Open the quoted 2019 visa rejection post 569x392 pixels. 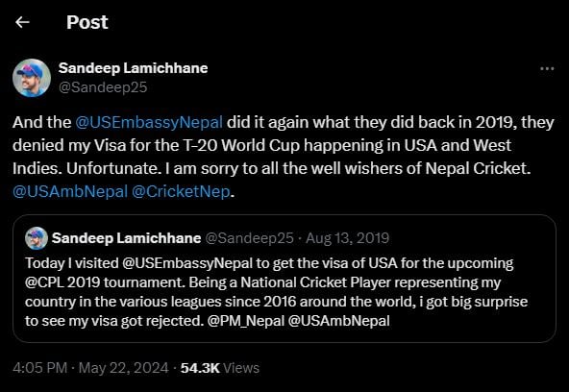point(284,279)
